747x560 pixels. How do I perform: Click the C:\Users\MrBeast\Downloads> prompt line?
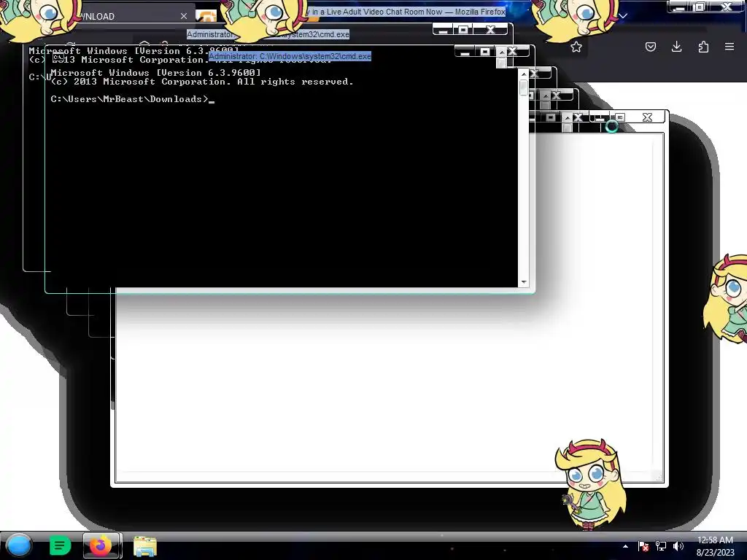click(x=130, y=99)
